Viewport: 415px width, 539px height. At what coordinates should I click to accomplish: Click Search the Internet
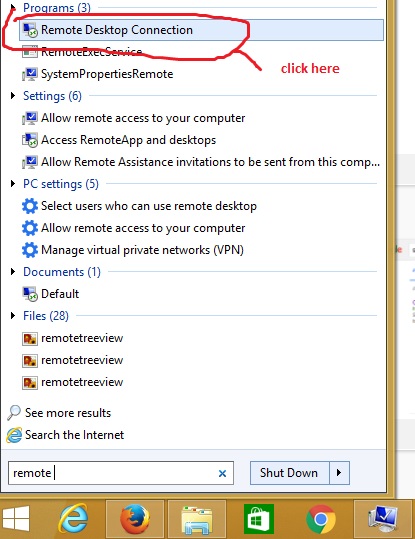75,435
